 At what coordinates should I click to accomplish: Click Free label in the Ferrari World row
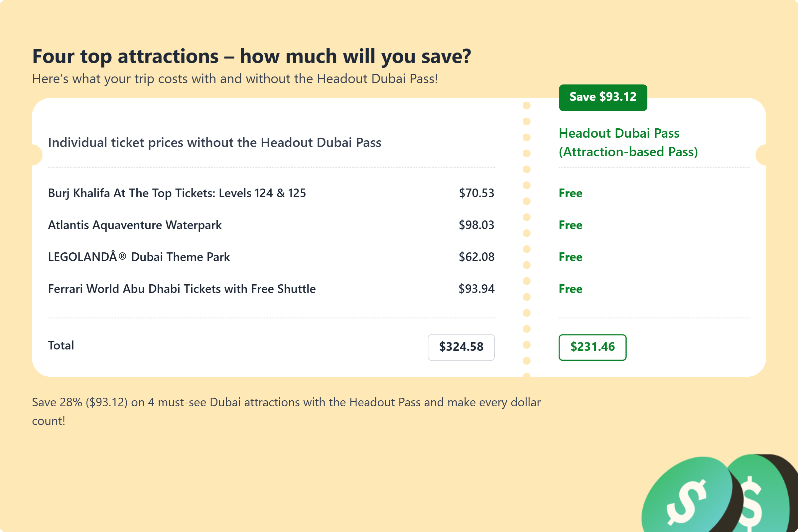point(570,289)
